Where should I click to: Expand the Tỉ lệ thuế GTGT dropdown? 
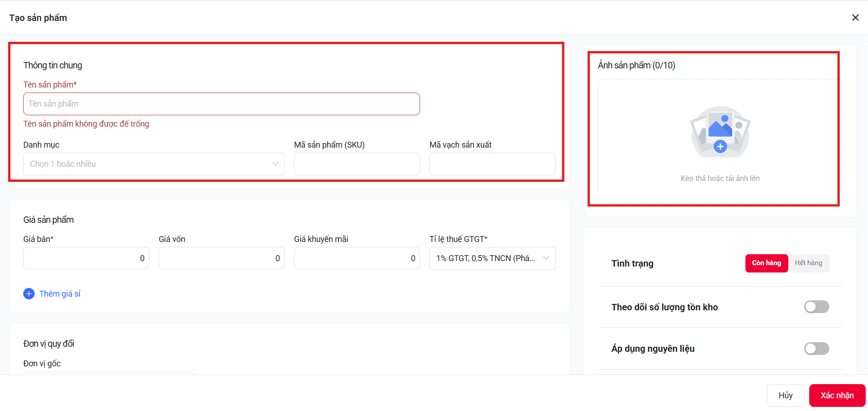click(492, 258)
